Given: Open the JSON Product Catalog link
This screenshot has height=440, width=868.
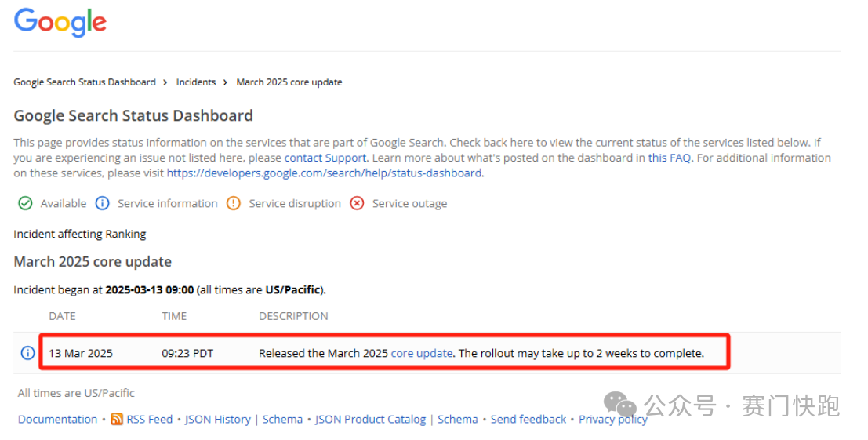Looking at the screenshot, I should 370,420.
